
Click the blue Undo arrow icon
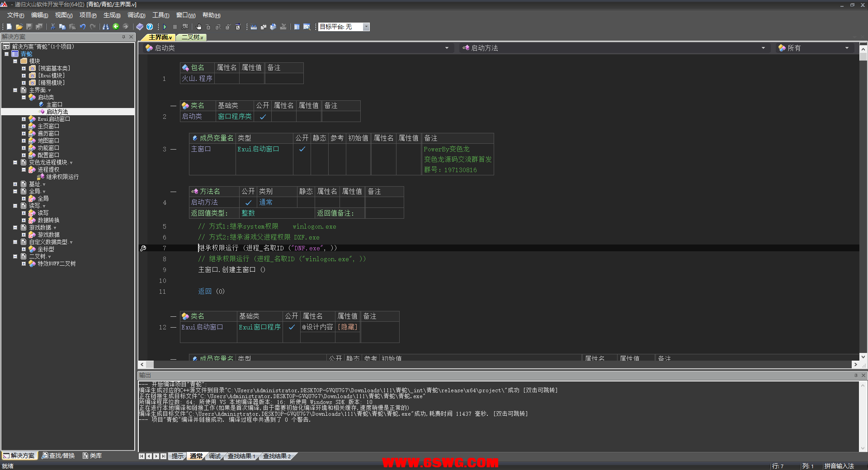click(83, 27)
